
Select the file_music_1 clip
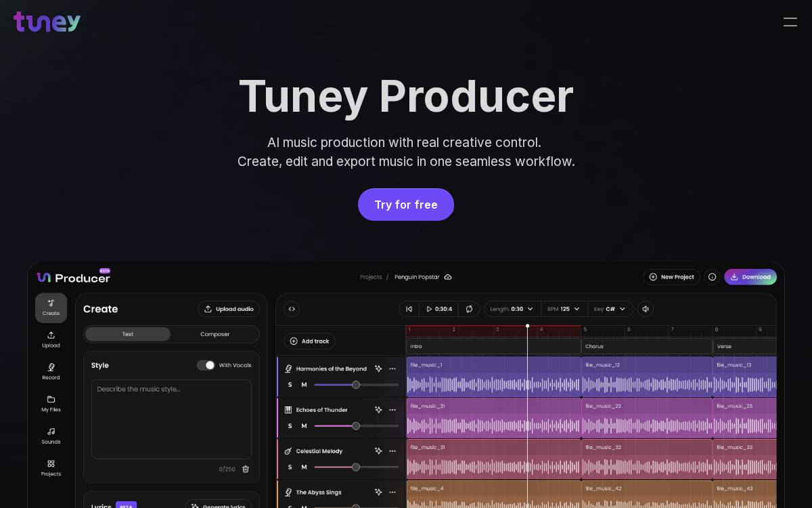click(493, 377)
